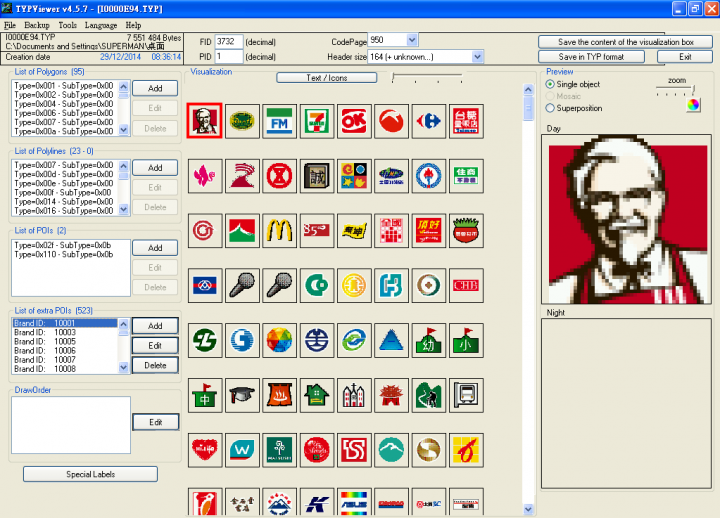Click the Exit button

(x=685, y=56)
